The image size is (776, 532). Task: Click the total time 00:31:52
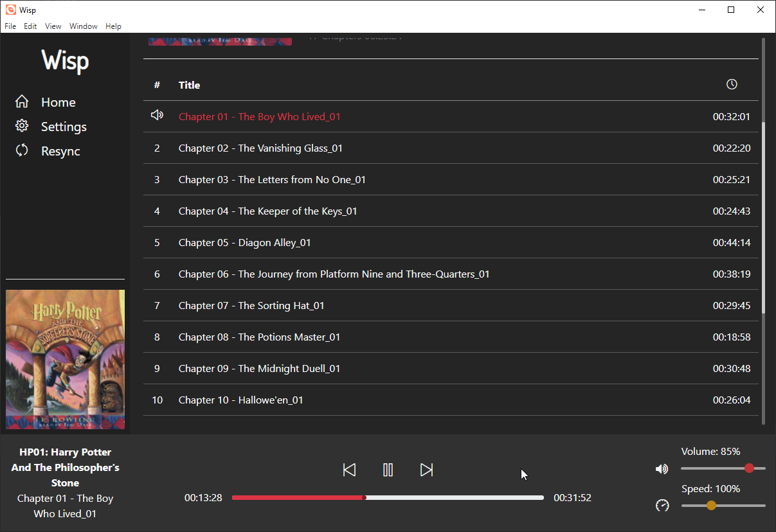click(573, 497)
